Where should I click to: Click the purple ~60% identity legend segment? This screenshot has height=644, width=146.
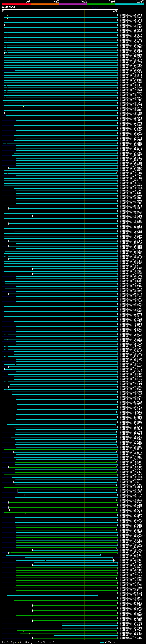pyautogui.click(x=73, y=4)
